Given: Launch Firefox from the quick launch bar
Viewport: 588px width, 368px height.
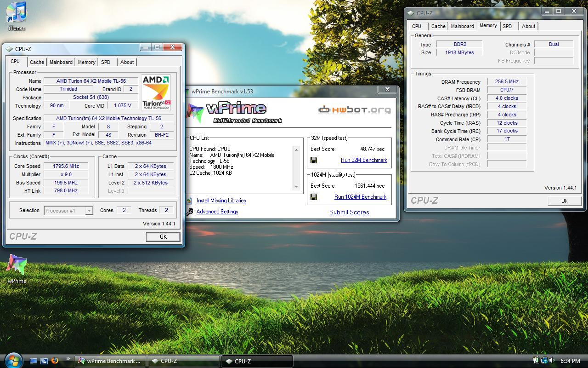Looking at the screenshot, I should (x=55, y=361).
